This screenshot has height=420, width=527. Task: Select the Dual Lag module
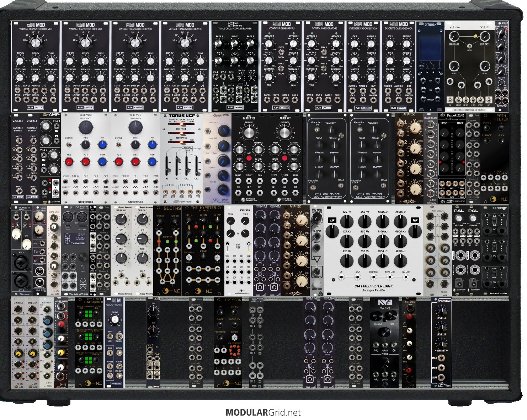[x=54, y=251]
